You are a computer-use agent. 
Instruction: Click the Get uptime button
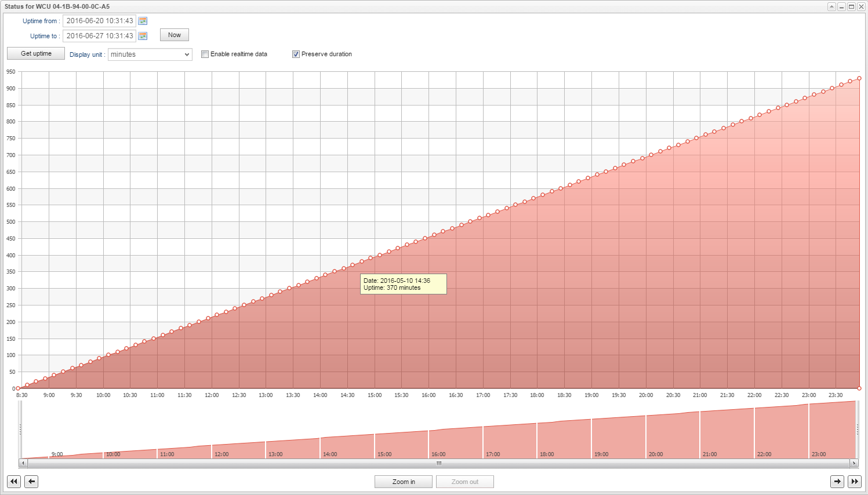point(36,53)
